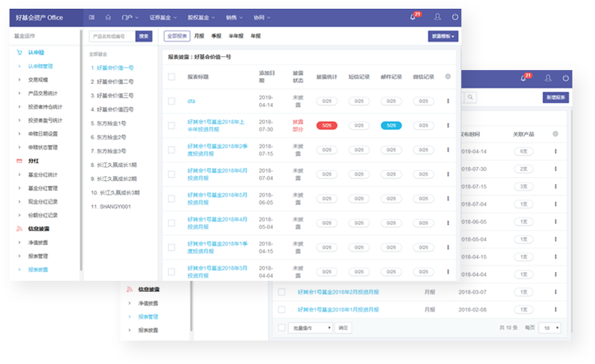
Task: Click the home icon in the front window's top bar
Action: [x=108, y=17]
